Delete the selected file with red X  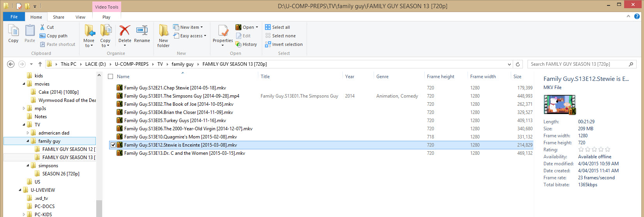click(125, 31)
